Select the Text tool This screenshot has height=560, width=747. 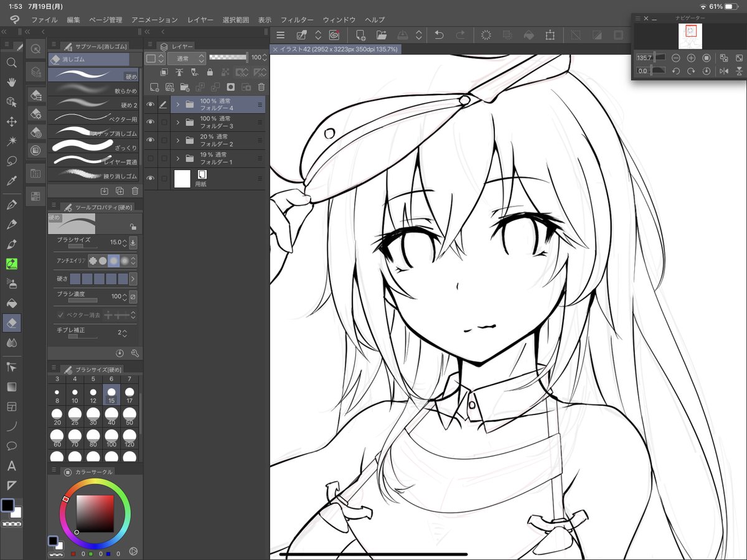point(12,465)
